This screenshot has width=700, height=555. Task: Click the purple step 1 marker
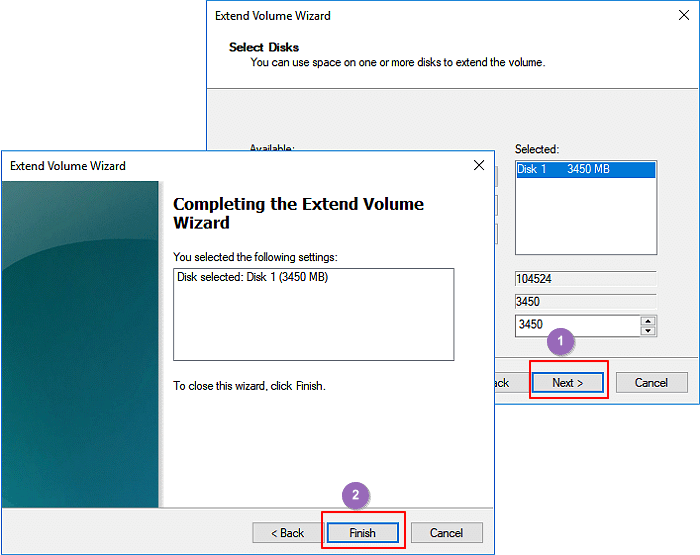560,341
